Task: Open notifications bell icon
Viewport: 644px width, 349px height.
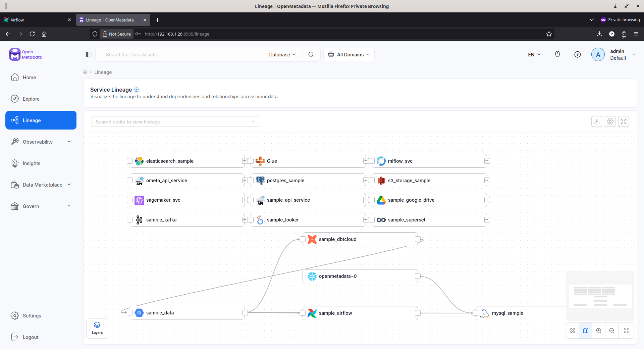Action: coord(557,54)
